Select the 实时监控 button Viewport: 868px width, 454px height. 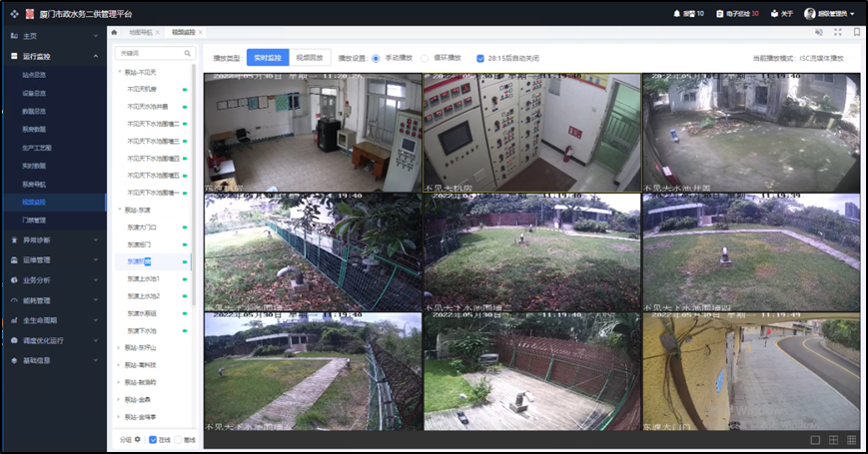click(267, 58)
